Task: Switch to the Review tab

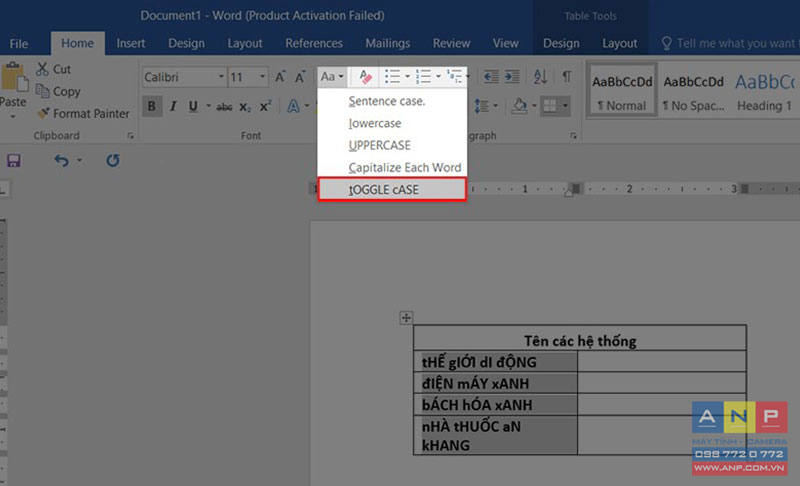Action: pyautogui.click(x=452, y=43)
